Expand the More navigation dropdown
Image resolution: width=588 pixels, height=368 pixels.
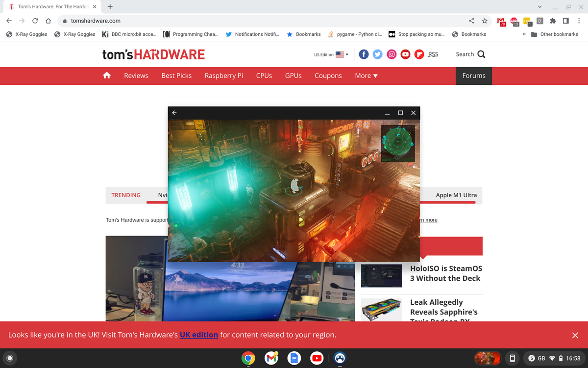click(366, 76)
